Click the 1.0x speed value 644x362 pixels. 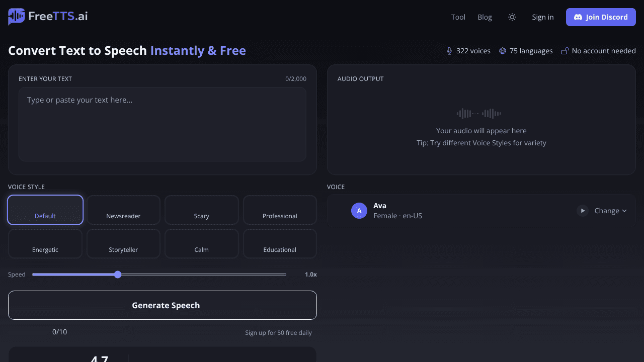click(x=310, y=275)
